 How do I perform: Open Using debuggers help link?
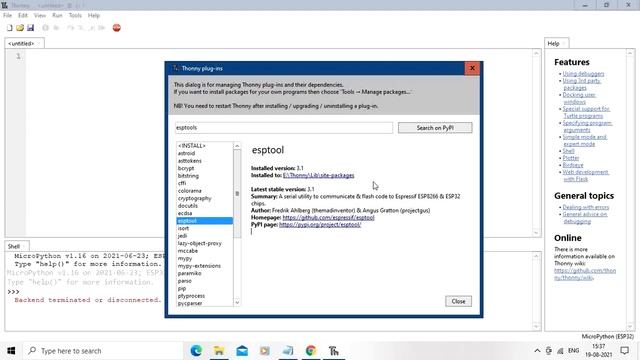(583, 74)
